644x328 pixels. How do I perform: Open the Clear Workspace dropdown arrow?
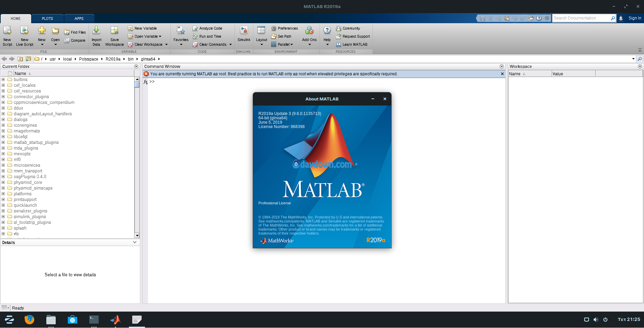pyautogui.click(x=166, y=44)
